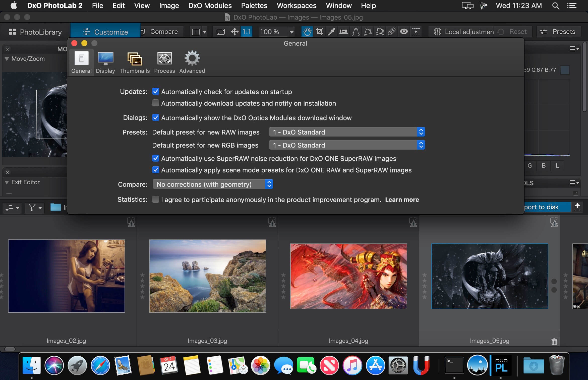The height and width of the screenshot is (380, 588).
Task: Switch to Display preferences tab
Action: point(105,63)
